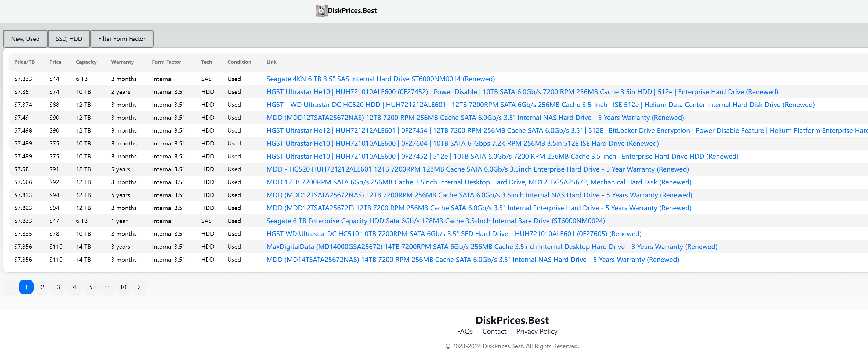
Task: Click the Form Factor column header
Action: click(167, 62)
